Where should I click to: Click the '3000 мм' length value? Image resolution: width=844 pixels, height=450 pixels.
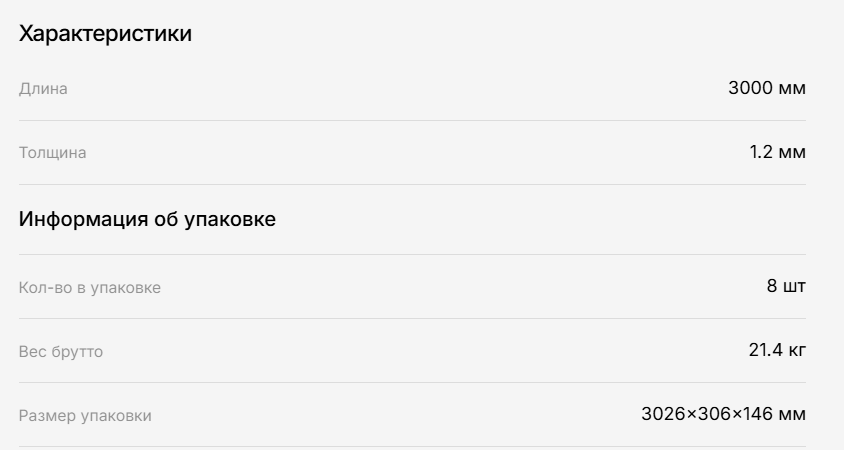click(x=767, y=88)
